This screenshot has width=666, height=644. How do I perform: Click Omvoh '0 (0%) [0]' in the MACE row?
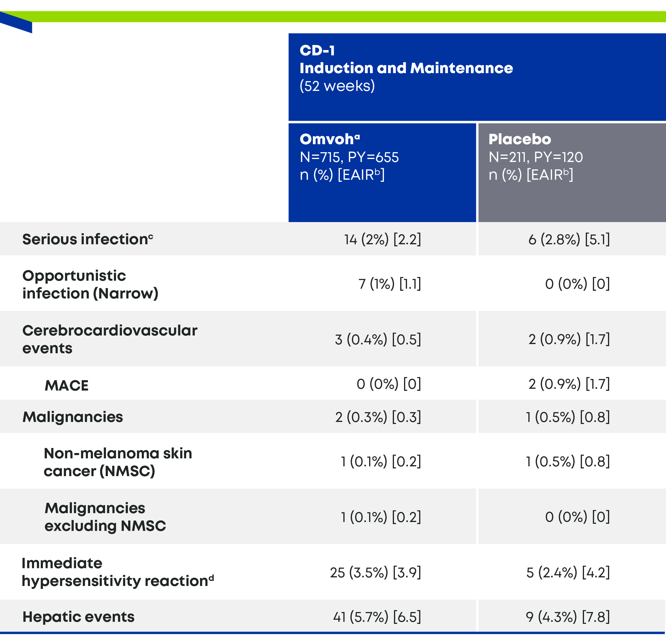tap(389, 384)
